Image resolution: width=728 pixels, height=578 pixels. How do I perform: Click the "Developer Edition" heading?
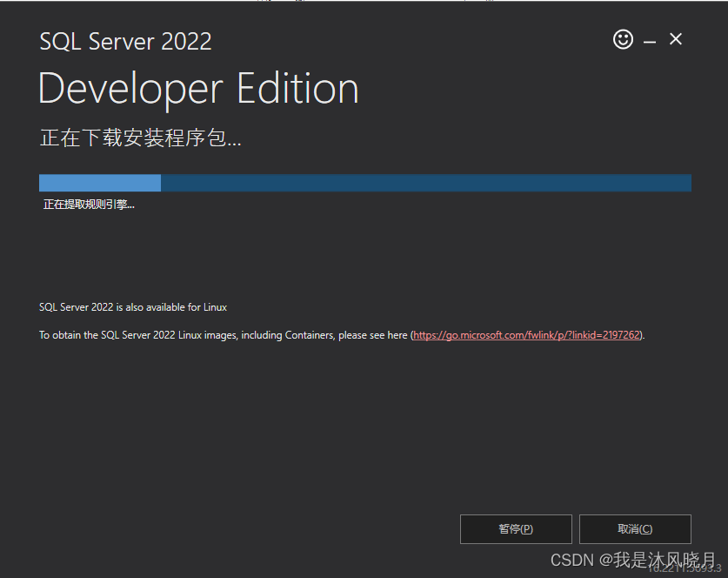[x=198, y=89]
